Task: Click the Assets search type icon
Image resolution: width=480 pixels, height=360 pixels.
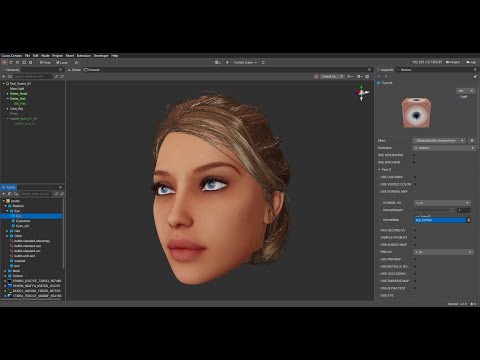Action: (x=16, y=194)
